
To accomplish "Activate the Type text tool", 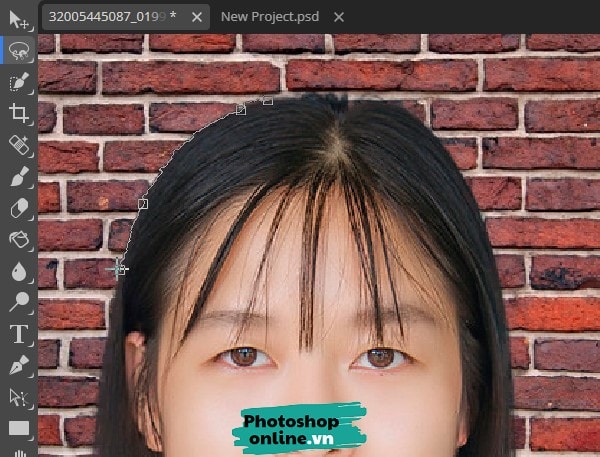I will point(18,334).
